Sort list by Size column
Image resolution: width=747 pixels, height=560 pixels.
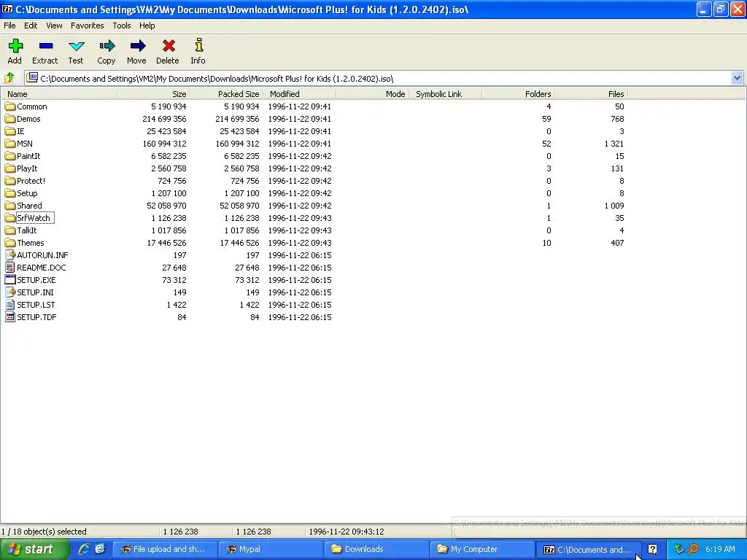(x=153, y=94)
